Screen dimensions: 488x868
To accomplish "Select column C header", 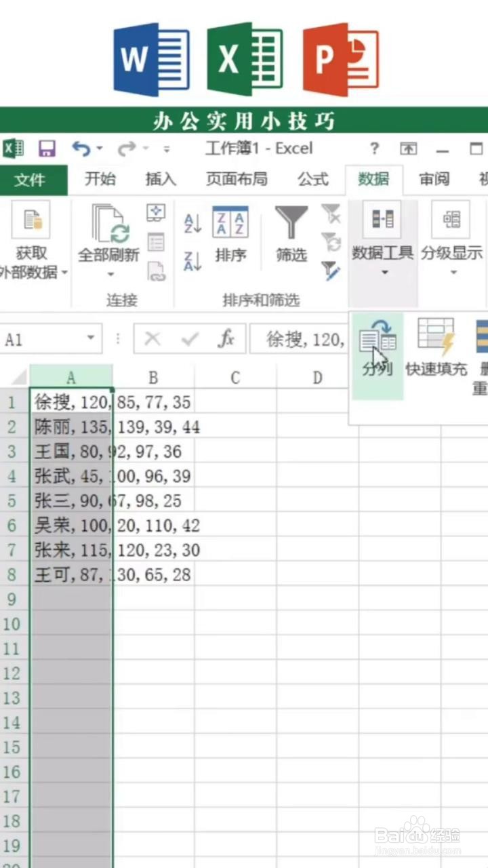I will point(236,377).
